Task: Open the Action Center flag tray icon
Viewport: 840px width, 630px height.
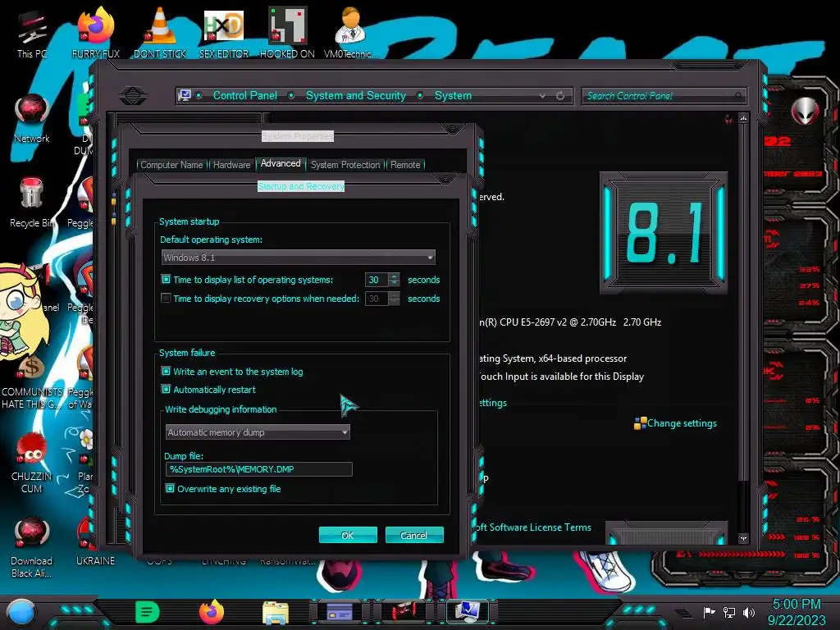Action: click(709, 612)
